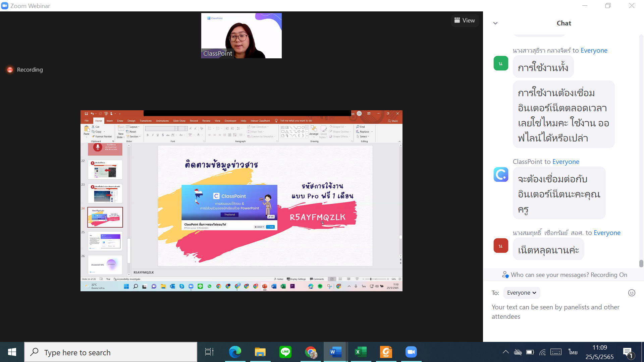Open Microsoft Edge from the taskbar
Image resolution: width=644 pixels, height=362 pixels.
(x=235, y=352)
